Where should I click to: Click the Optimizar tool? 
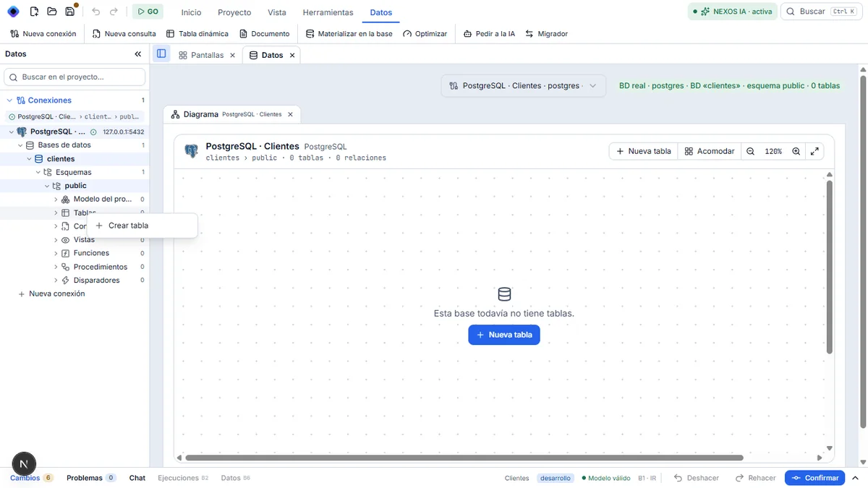click(425, 34)
